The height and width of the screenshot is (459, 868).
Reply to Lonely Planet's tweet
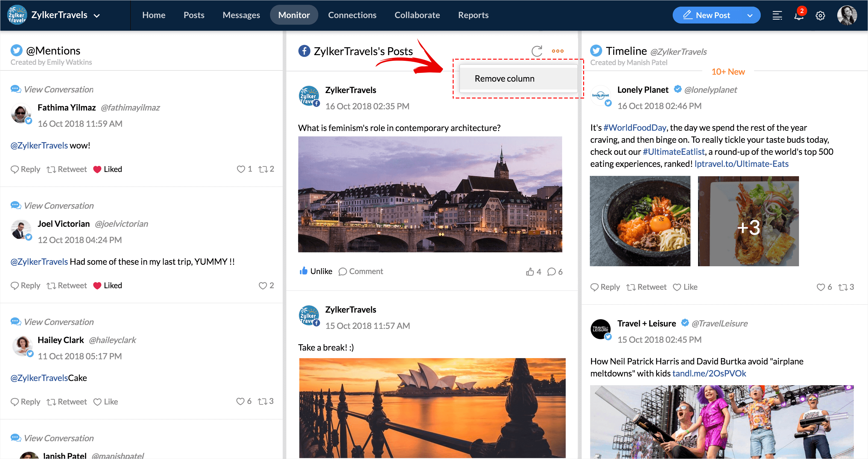click(x=605, y=287)
